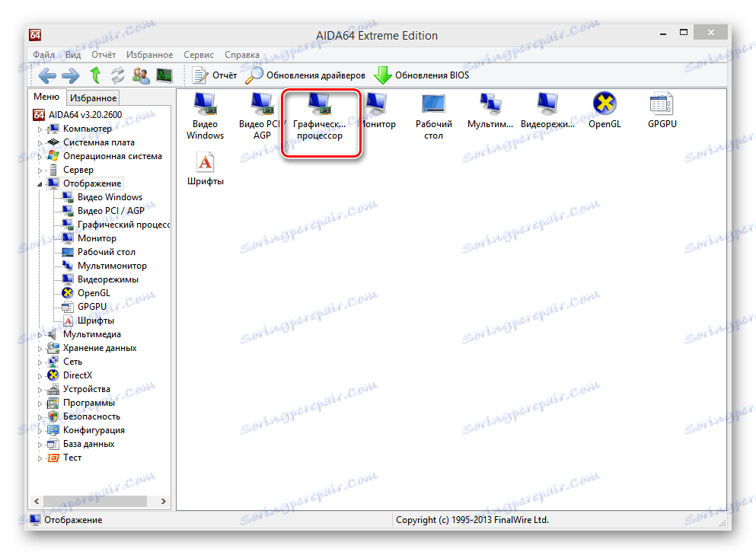
Task: Open the Графический процессор icon in the right pane
Action: (320, 116)
